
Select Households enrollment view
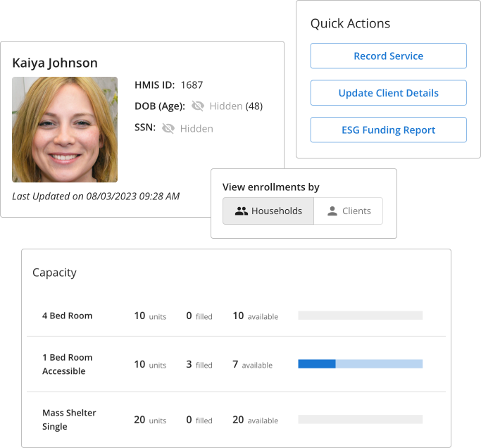(268, 211)
